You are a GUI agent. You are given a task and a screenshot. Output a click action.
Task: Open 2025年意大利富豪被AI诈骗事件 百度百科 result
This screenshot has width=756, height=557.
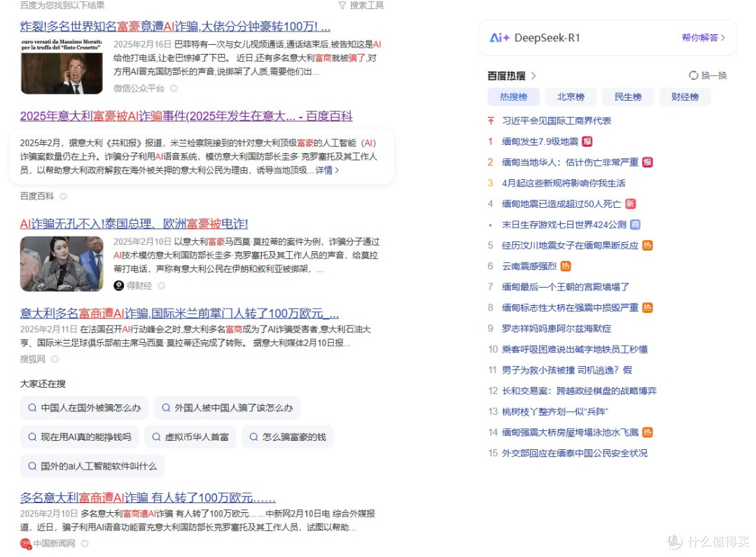coord(186,116)
